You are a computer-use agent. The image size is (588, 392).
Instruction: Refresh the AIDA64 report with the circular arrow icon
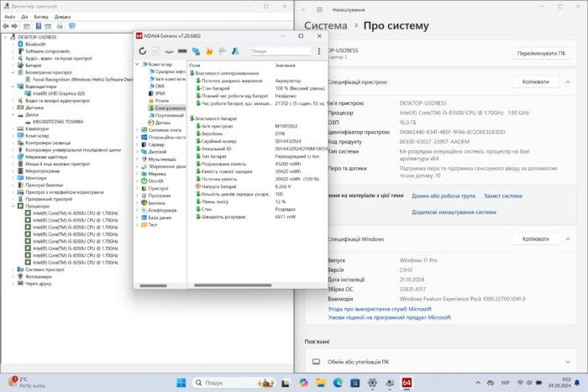(x=143, y=51)
